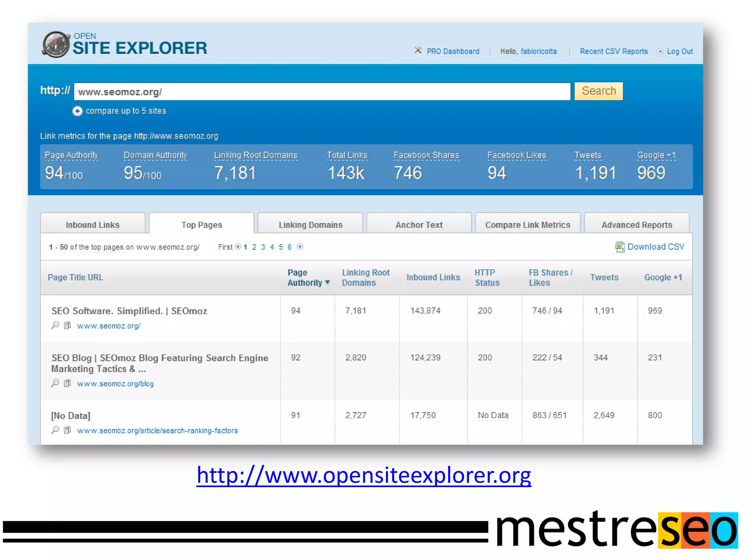
Task: Open the Compare Link Metrics tab
Action: click(528, 223)
